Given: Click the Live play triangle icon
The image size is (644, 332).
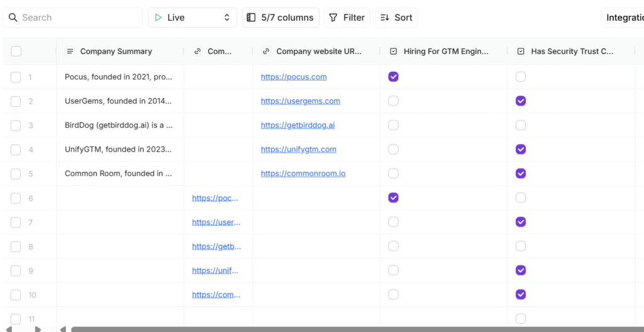Looking at the screenshot, I should [158, 18].
